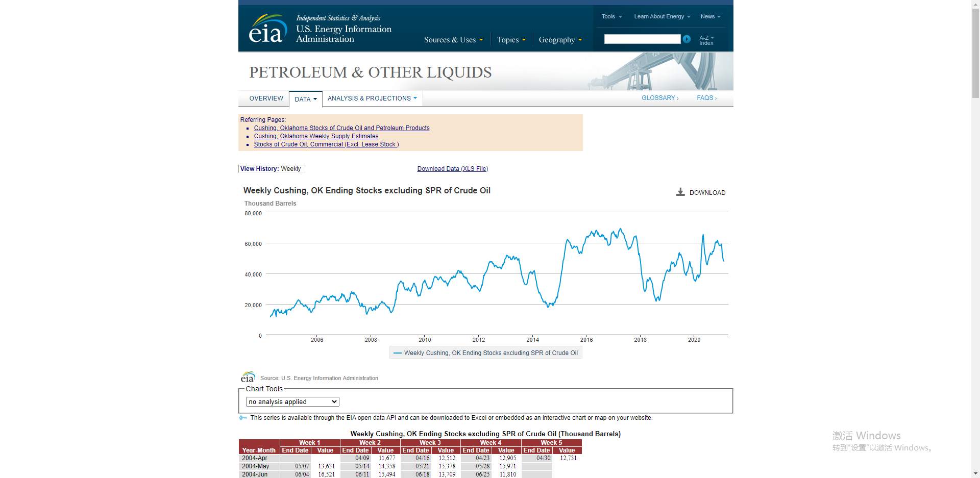Open the chart analysis dropdown
The width and height of the screenshot is (980, 478).
(x=292, y=402)
